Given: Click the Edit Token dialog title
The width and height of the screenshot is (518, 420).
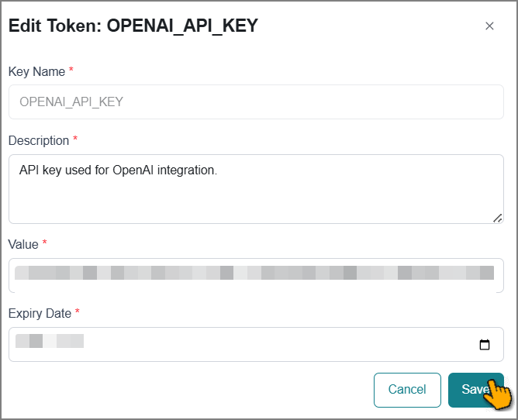Looking at the screenshot, I should pyautogui.click(x=133, y=26).
